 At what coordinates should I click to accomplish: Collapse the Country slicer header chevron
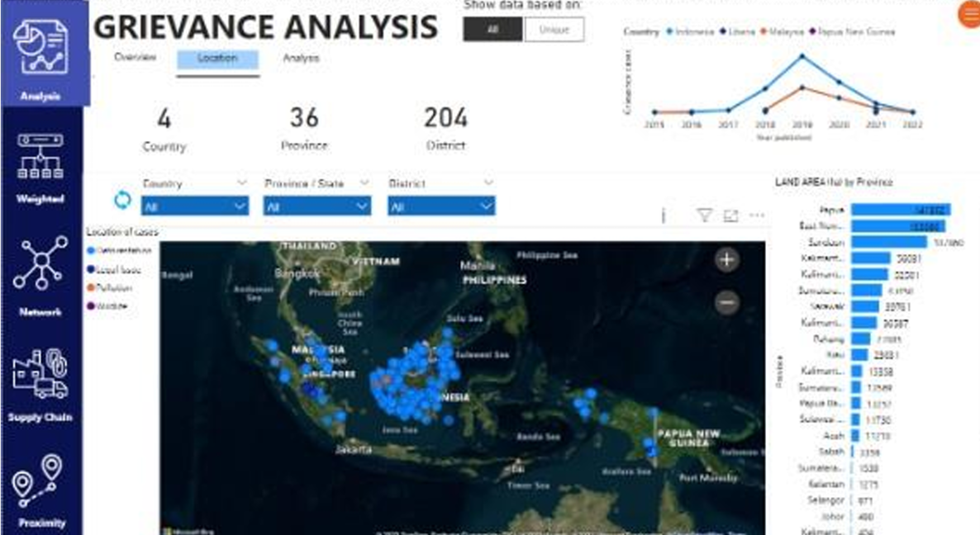coord(242,183)
